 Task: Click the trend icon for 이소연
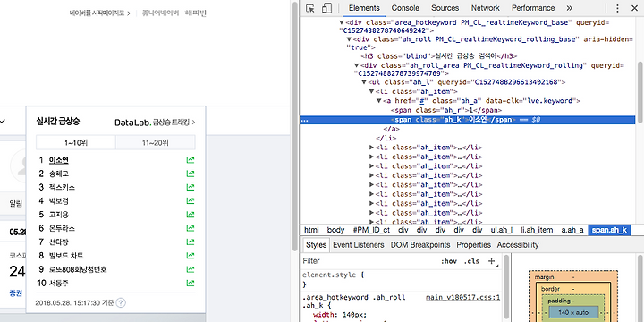(x=191, y=160)
